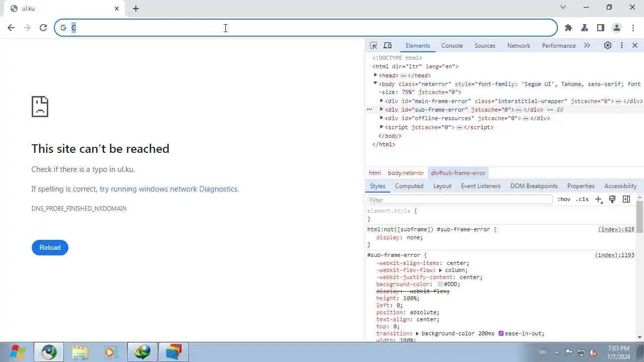Activate the inspect element picker tool
Screen dimensions: 644x362
(x=373, y=45)
